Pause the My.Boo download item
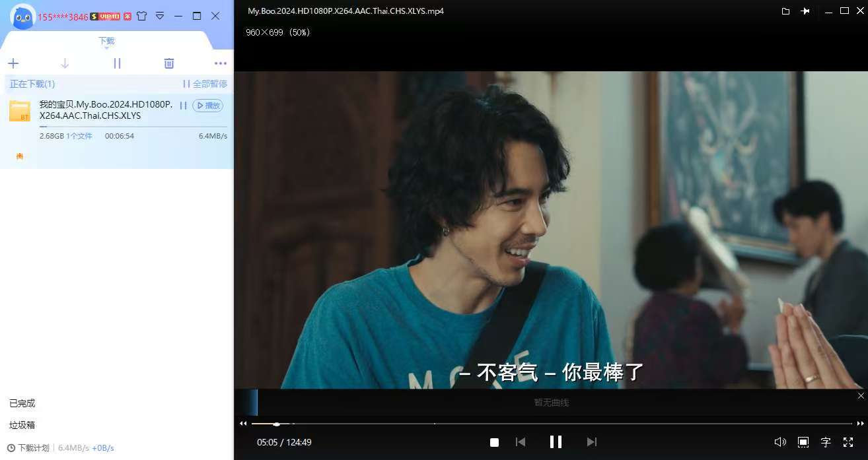 point(183,106)
